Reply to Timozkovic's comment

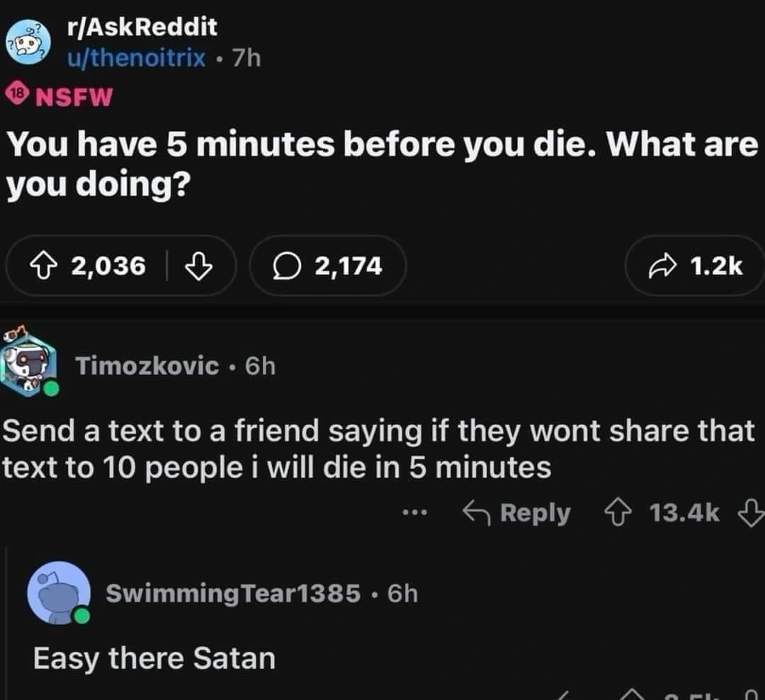coord(516,513)
